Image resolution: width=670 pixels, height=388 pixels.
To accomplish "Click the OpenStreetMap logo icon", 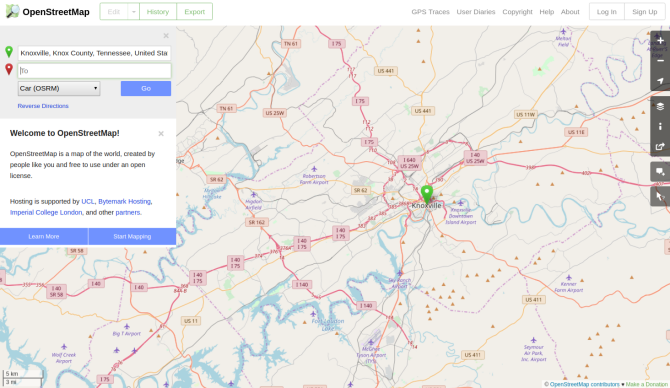I will click(x=12, y=12).
